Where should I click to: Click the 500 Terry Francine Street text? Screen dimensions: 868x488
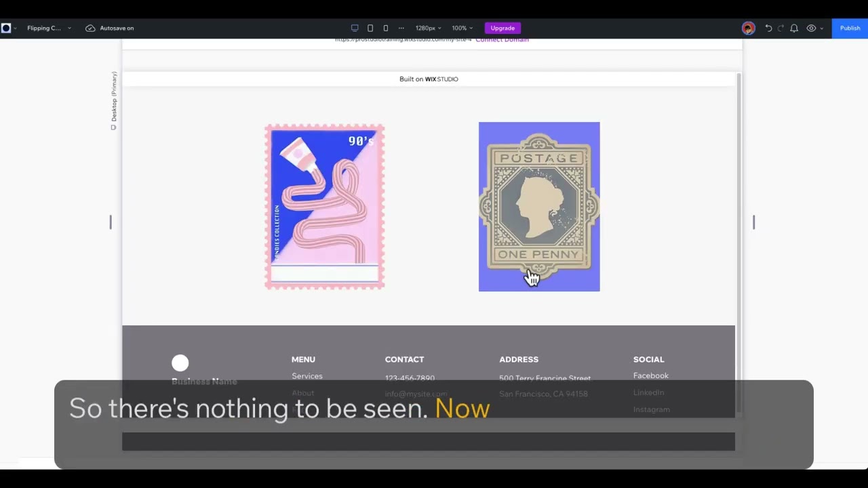click(545, 378)
